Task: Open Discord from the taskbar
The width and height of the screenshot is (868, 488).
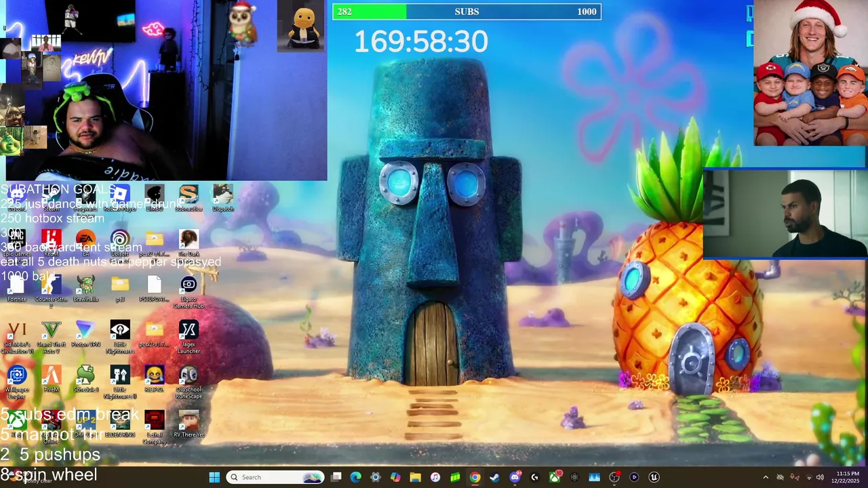Action: [515, 477]
